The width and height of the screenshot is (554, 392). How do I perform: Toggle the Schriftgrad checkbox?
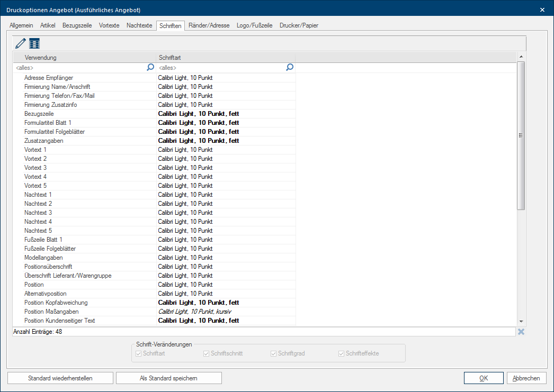pos(273,353)
